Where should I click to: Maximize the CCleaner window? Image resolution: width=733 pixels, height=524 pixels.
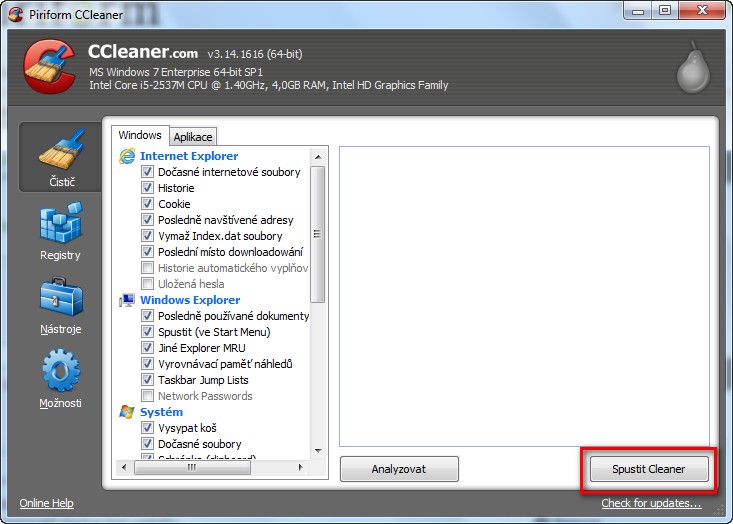[665, 11]
